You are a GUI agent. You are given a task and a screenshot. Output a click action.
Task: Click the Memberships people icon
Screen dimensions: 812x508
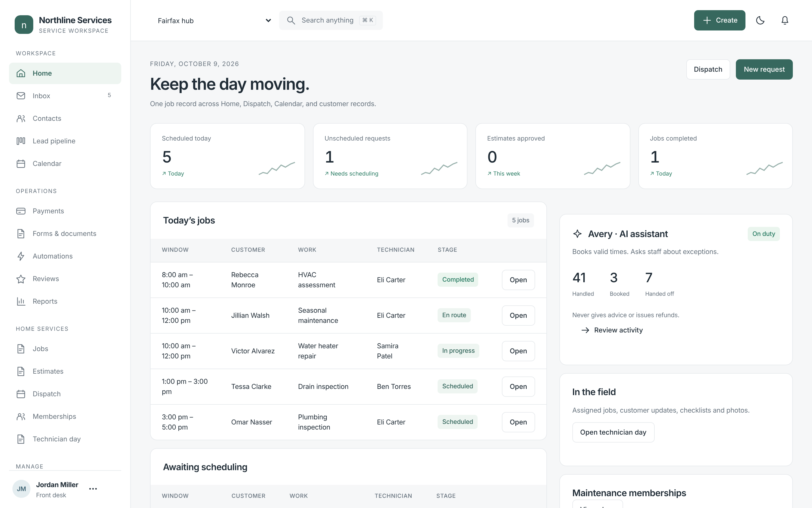click(x=21, y=416)
